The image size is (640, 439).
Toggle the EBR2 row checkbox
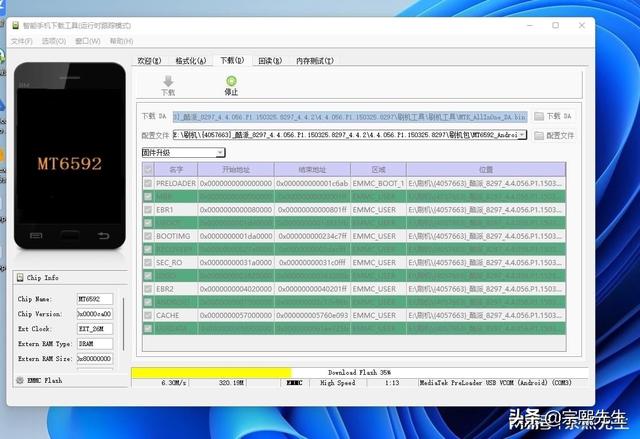[148, 289]
